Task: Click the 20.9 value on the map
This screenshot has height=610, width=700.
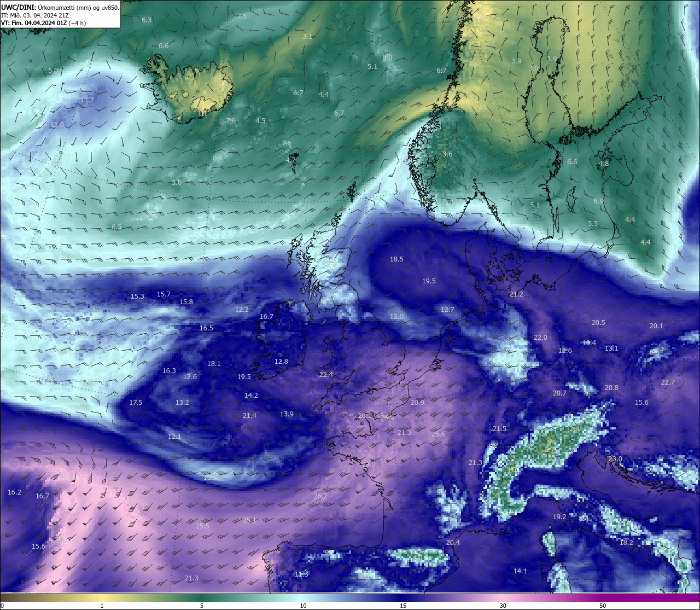Action: click(417, 403)
